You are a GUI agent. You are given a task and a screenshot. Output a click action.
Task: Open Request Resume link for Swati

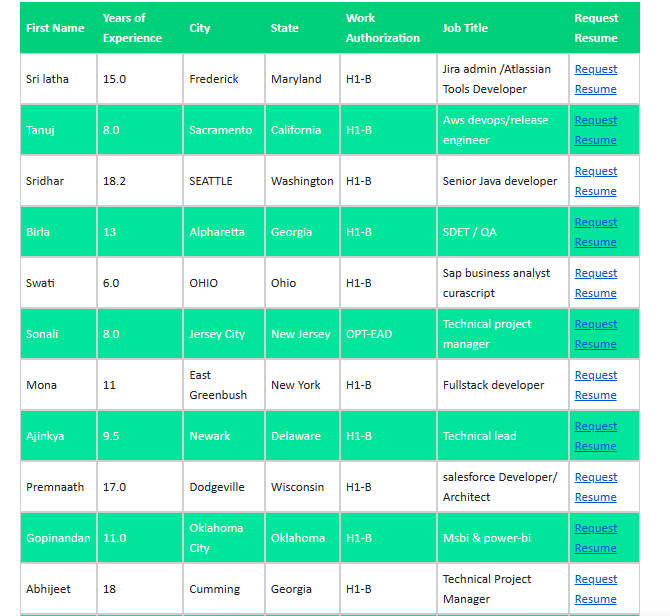596,283
